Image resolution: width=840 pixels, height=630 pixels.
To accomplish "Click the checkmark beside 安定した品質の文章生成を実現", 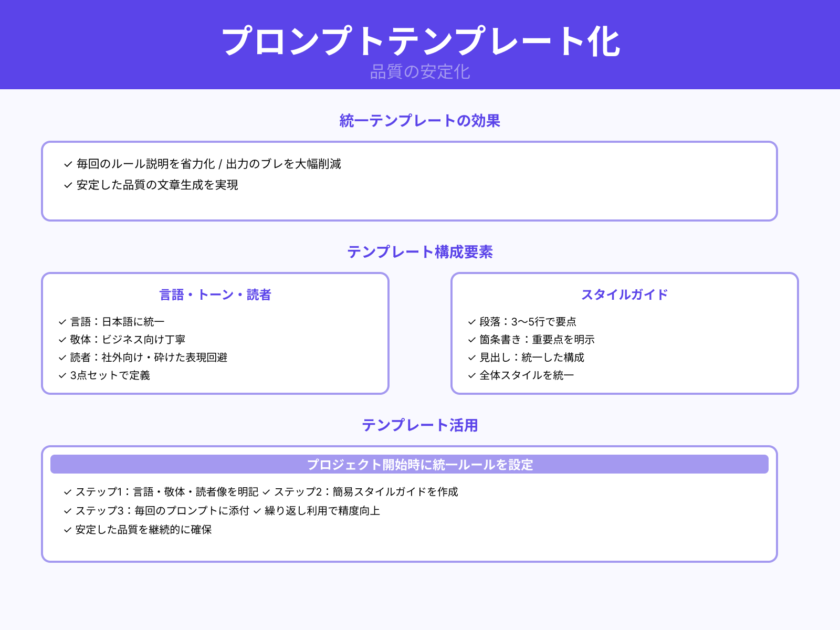I will 67,185.
